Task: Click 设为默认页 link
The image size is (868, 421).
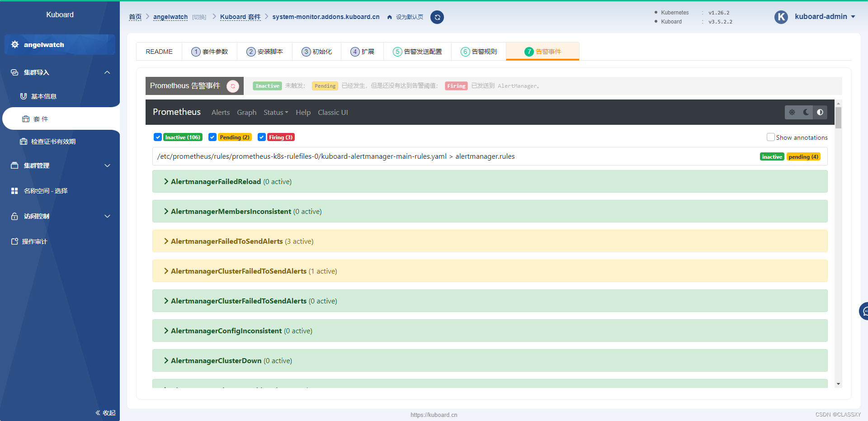Action: coord(410,17)
